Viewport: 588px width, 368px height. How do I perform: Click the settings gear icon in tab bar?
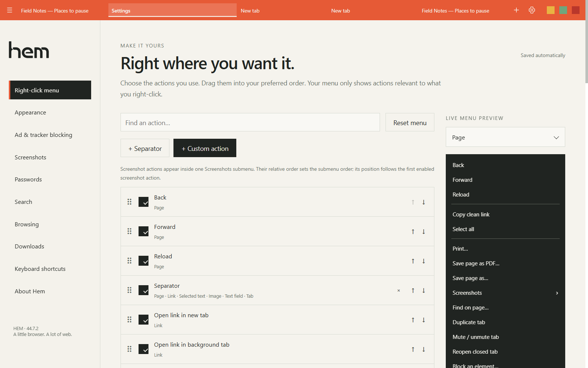(x=532, y=10)
